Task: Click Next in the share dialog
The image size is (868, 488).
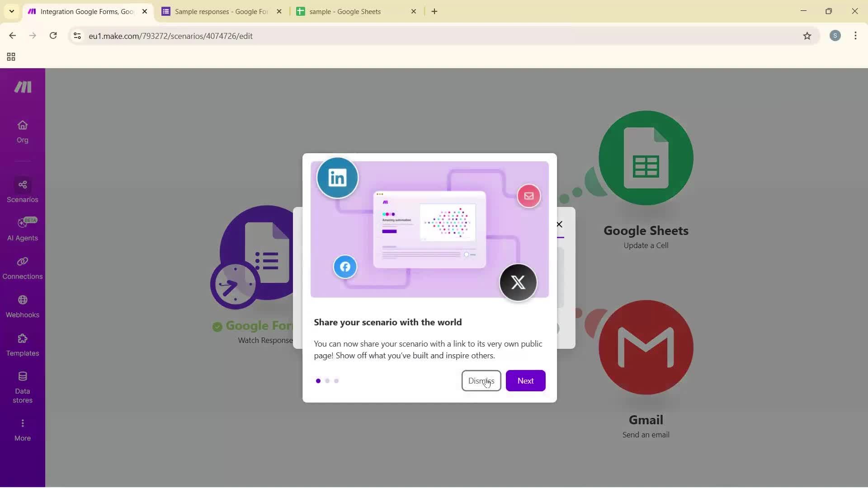Action: coord(525,380)
